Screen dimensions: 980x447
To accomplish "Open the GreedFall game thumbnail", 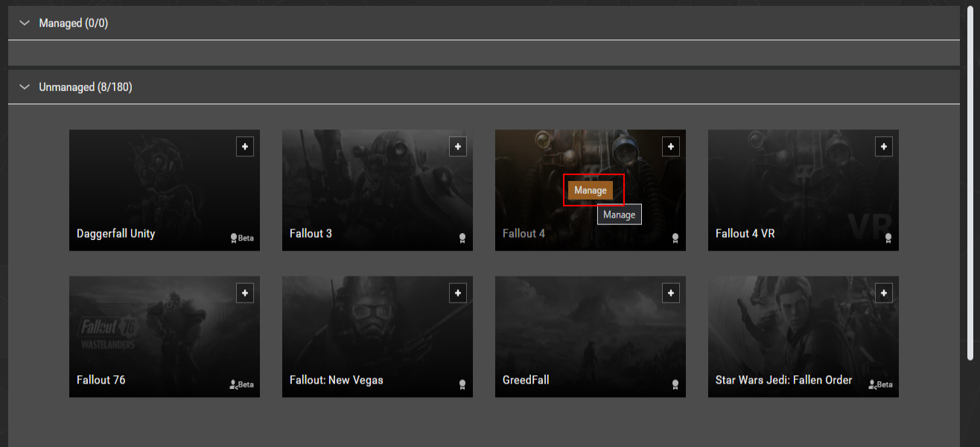I will (591, 337).
